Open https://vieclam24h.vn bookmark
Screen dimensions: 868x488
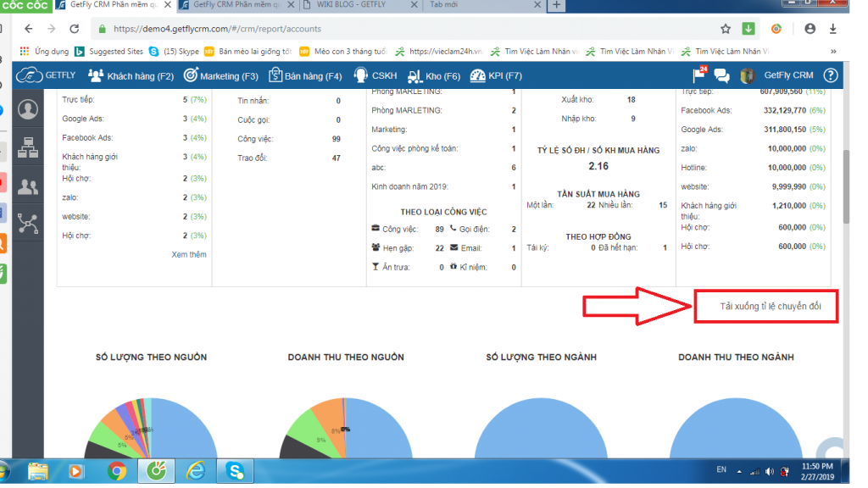tap(438, 52)
